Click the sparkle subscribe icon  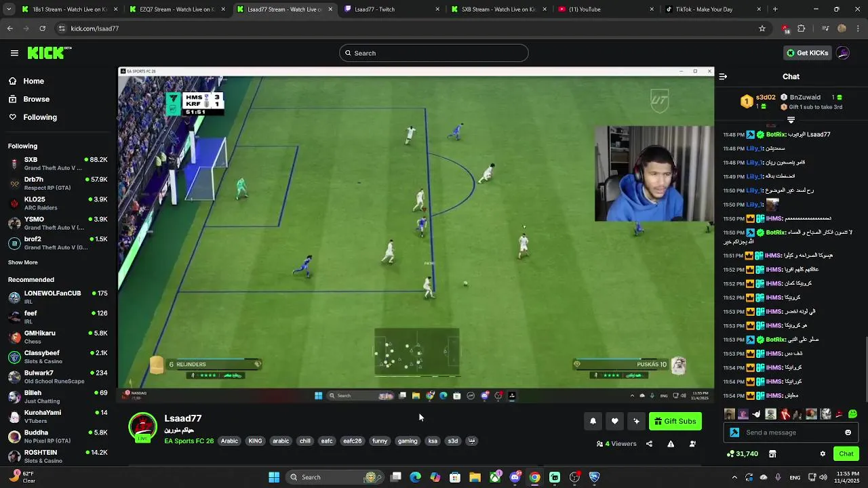636,421
